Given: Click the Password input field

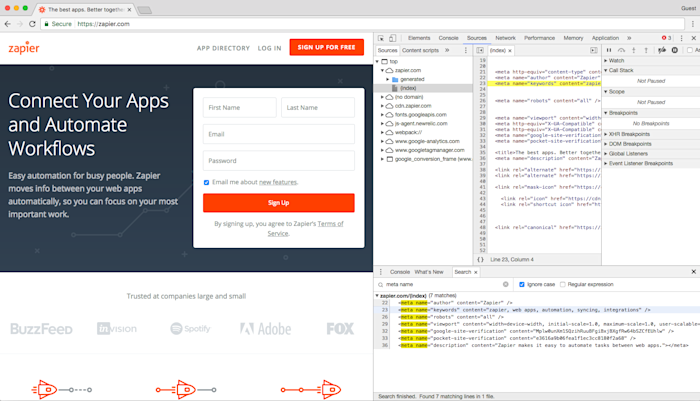Looking at the screenshot, I should click(x=279, y=161).
